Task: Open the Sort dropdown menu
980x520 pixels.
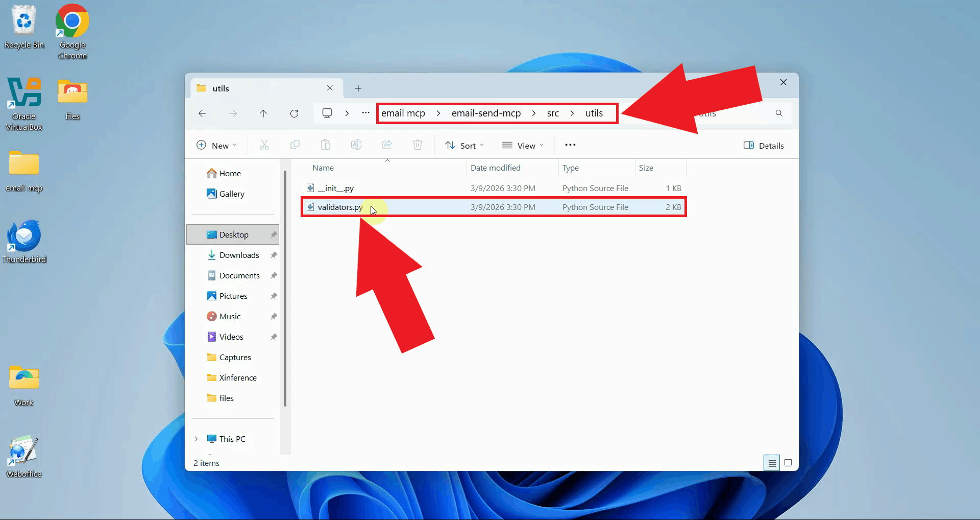Action: 464,146
